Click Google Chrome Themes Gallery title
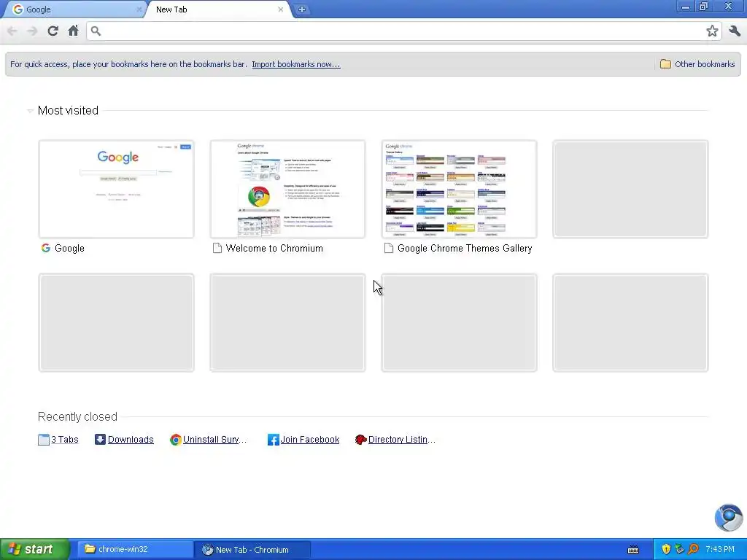The height and width of the screenshot is (560, 747). 465,248
